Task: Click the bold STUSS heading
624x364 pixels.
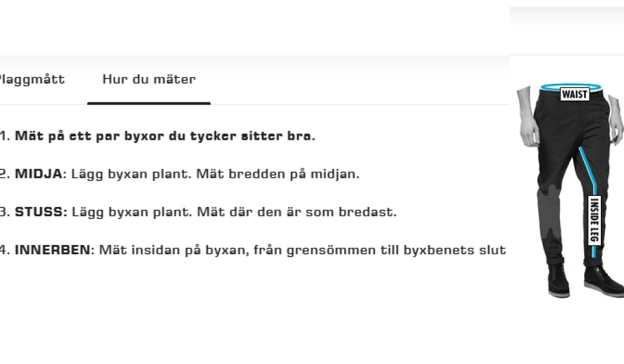Action: pos(40,212)
